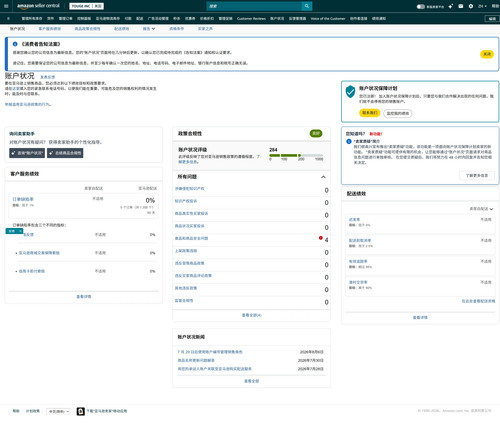
Task: Open the 食品和商品安全问题 link
Action: click(x=191, y=238)
